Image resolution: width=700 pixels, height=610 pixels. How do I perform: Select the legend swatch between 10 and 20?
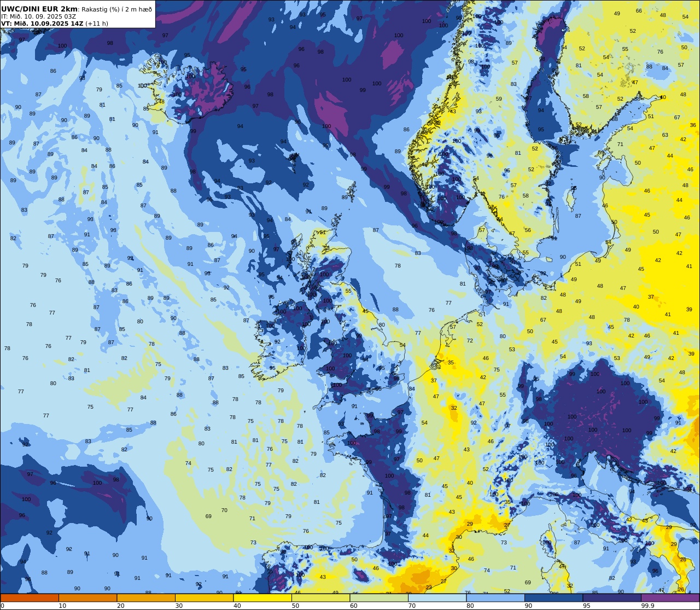click(87, 598)
